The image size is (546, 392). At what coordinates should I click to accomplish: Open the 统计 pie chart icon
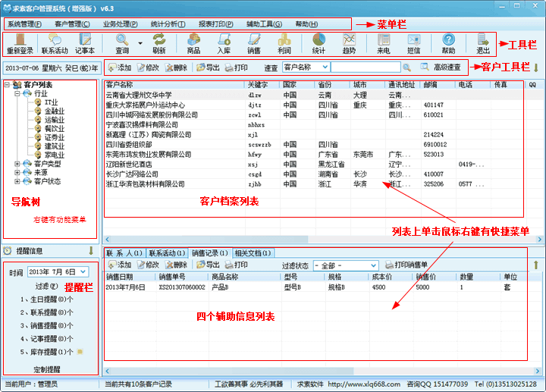click(318, 43)
